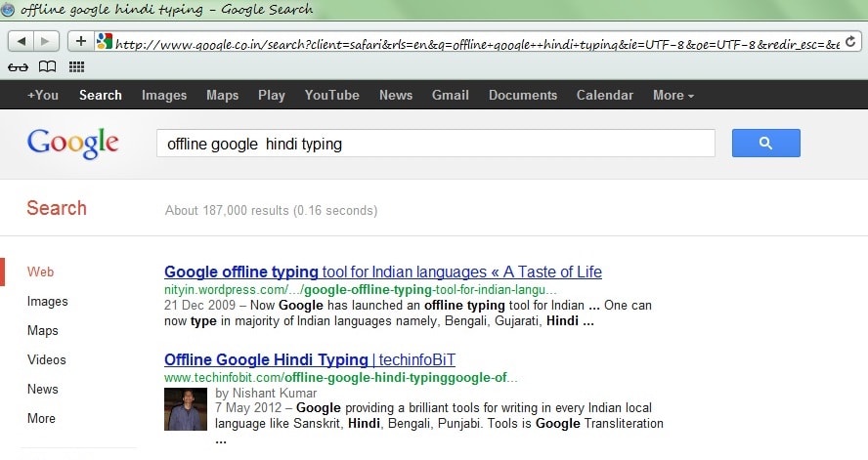
Task: Open the Top Sites grid icon
Action: [x=76, y=67]
